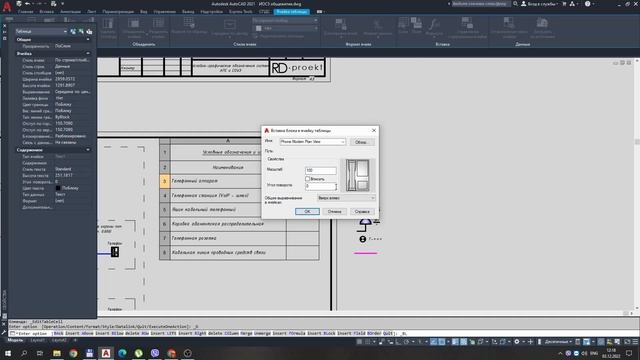Click the Merge Cells icon in ribbon

pos(133,24)
